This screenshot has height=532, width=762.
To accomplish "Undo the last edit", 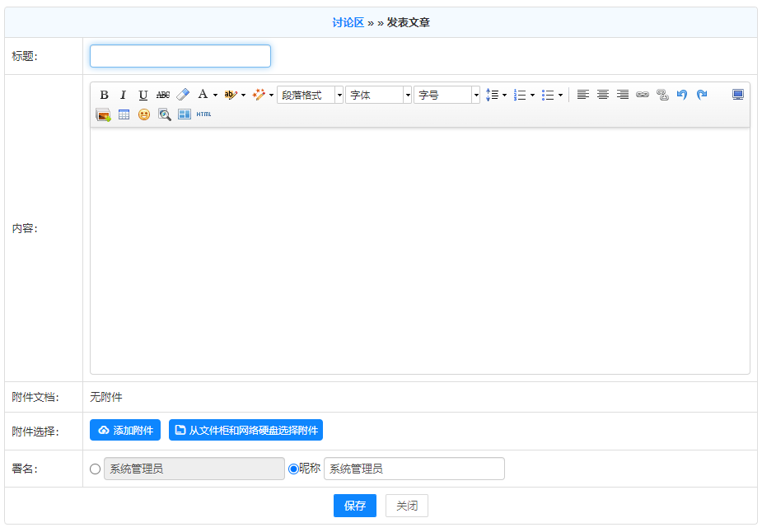I will pyautogui.click(x=682, y=95).
